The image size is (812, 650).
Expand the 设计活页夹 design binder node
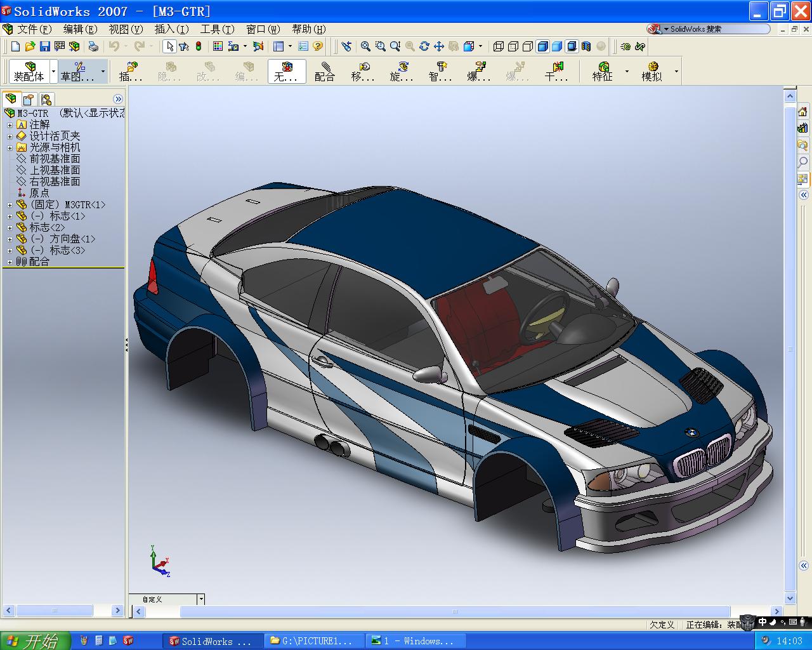[10, 136]
